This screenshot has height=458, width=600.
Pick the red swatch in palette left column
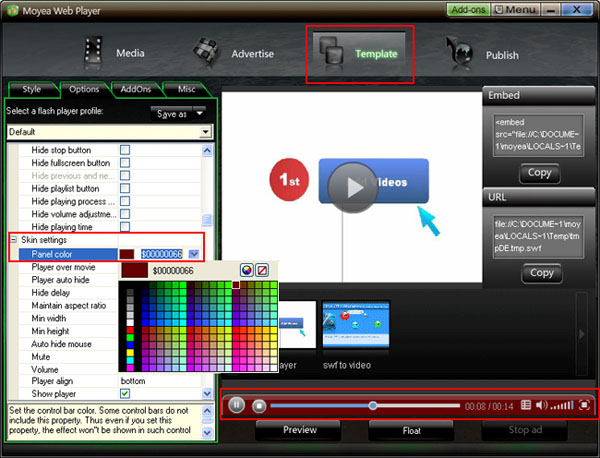pos(130,330)
